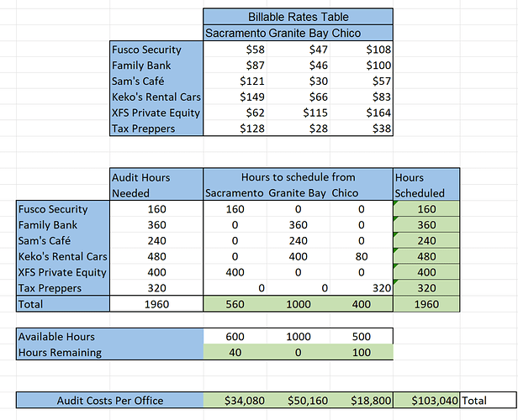Click XFS Private Equity rate $115
The height and width of the screenshot is (420, 518).
tap(299, 113)
